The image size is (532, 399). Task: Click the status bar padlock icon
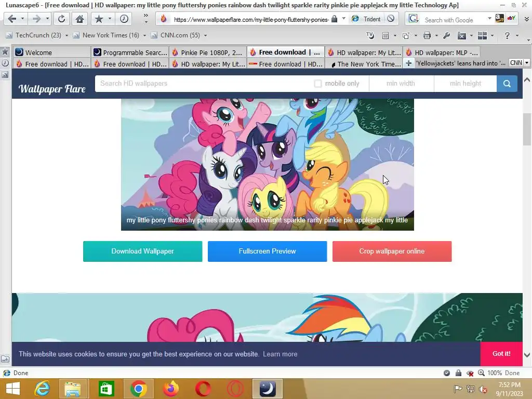[458, 373]
